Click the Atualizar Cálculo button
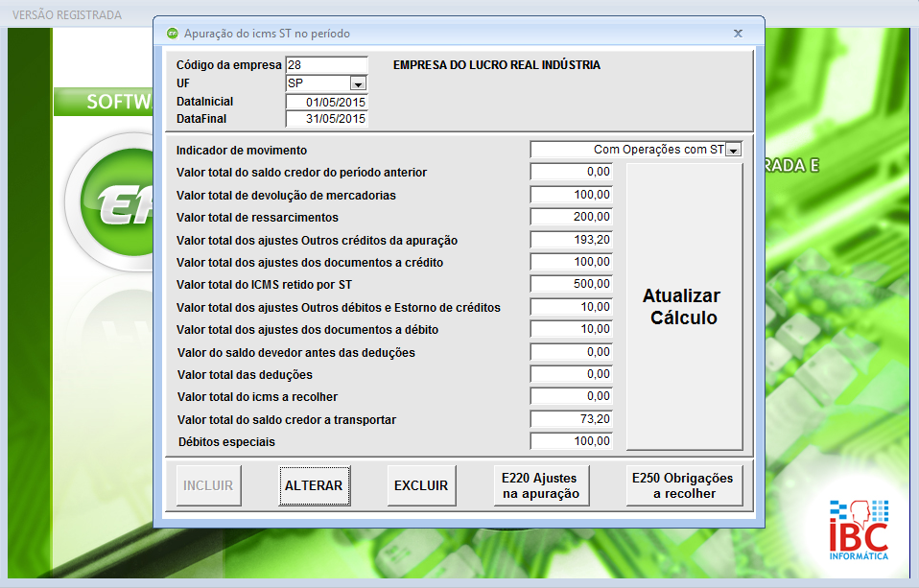The height and width of the screenshot is (588, 919). click(x=684, y=306)
